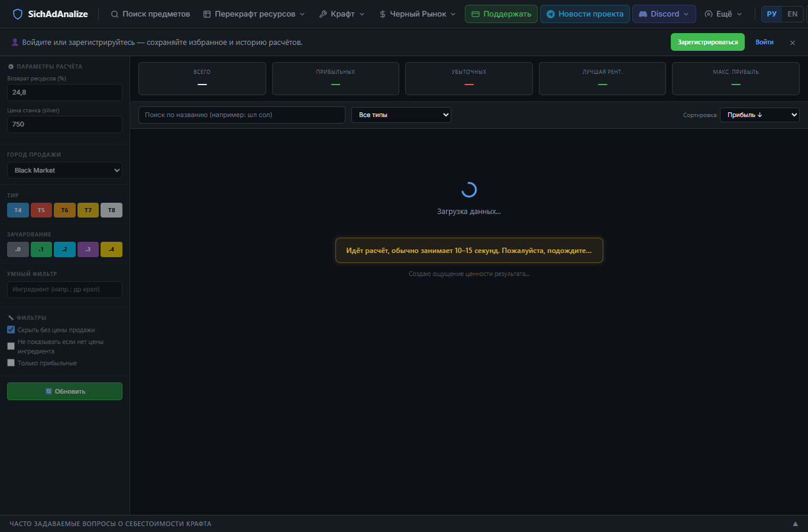Toggle enchantment .2 filter

coord(64,249)
